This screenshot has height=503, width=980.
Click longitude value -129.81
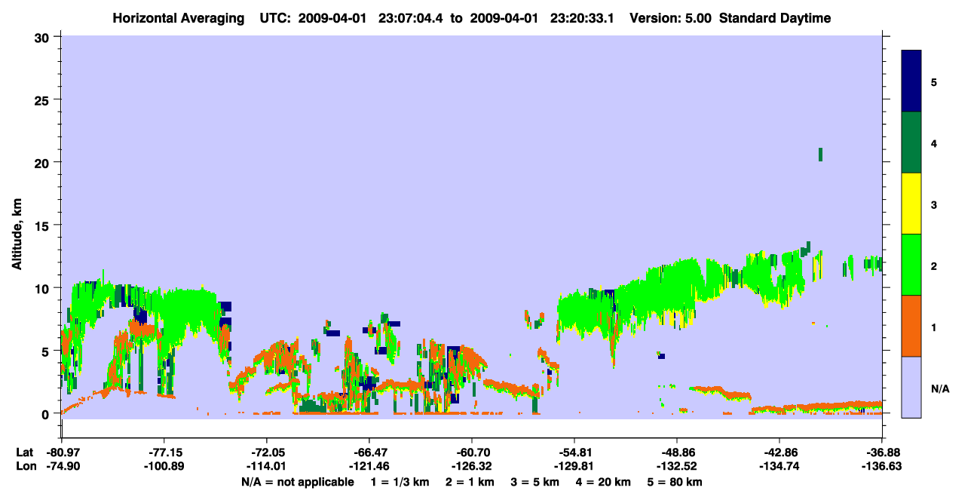pos(574,467)
